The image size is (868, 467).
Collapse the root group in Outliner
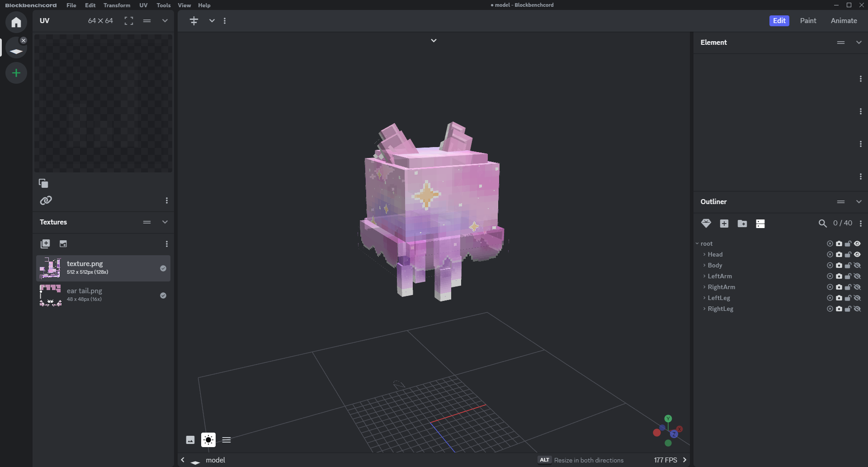697,244
